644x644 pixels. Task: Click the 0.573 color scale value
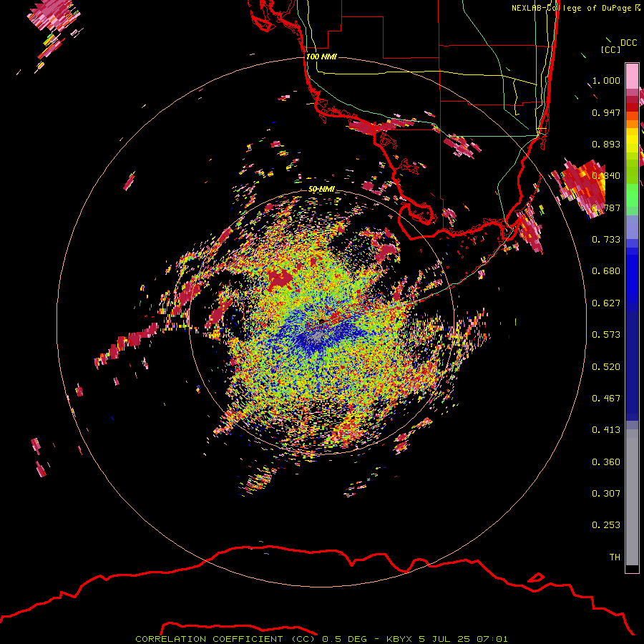606,335
